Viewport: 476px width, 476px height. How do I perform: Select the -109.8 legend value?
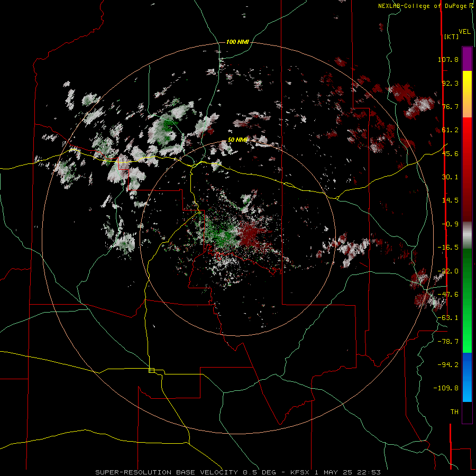(x=446, y=388)
